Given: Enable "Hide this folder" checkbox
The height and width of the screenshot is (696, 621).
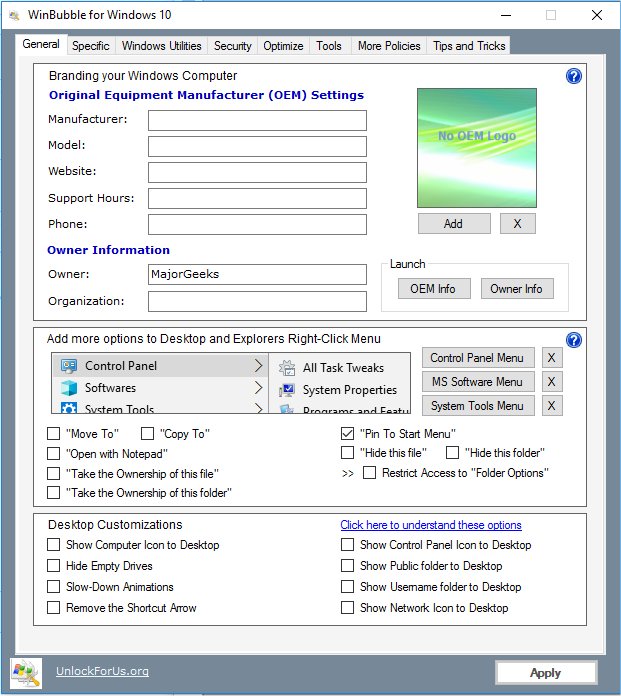Looking at the screenshot, I should (x=452, y=452).
